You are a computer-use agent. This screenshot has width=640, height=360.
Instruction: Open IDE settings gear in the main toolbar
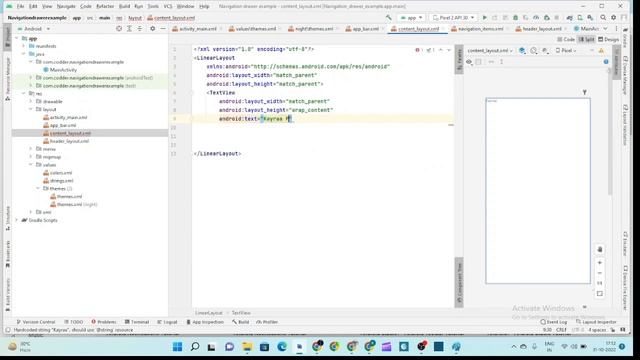pyautogui.click(x=613, y=18)
